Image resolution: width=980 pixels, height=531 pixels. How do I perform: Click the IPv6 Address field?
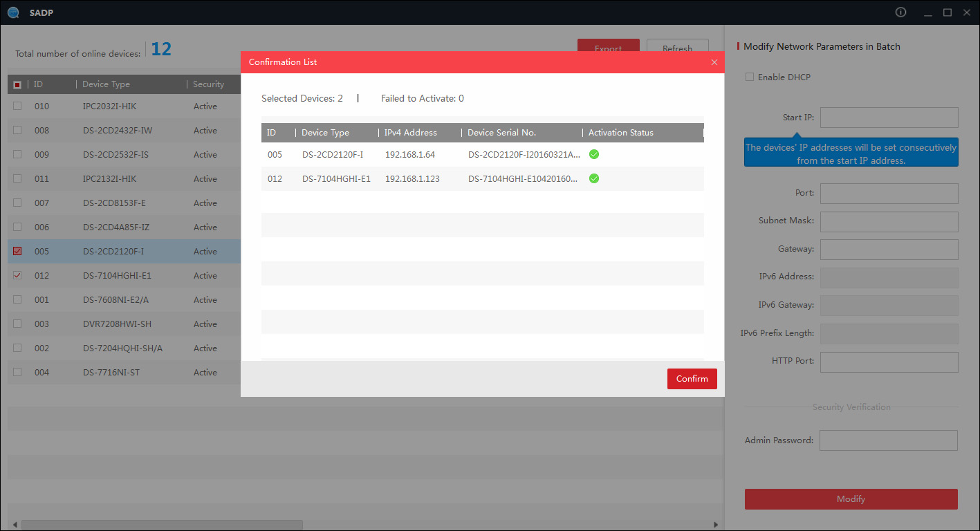889,277
